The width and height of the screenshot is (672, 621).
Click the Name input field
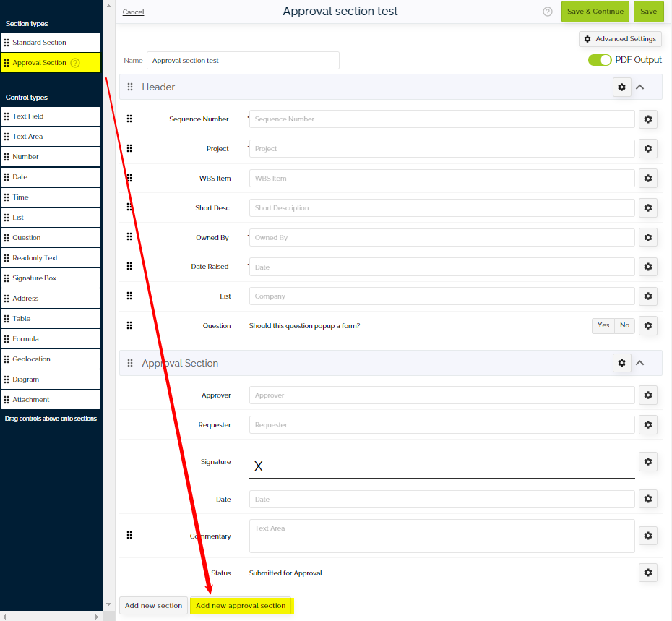(243, 61)
